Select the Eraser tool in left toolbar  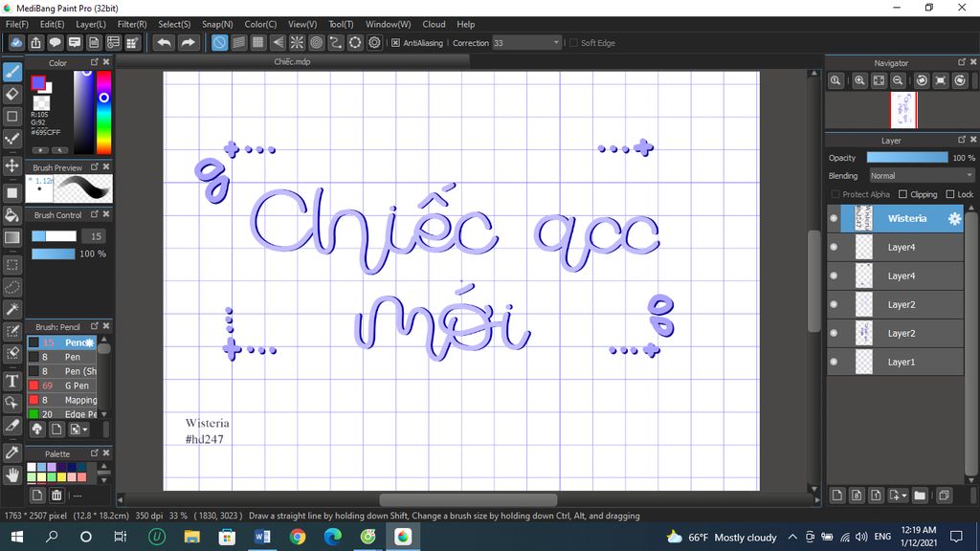pos(12,94)
